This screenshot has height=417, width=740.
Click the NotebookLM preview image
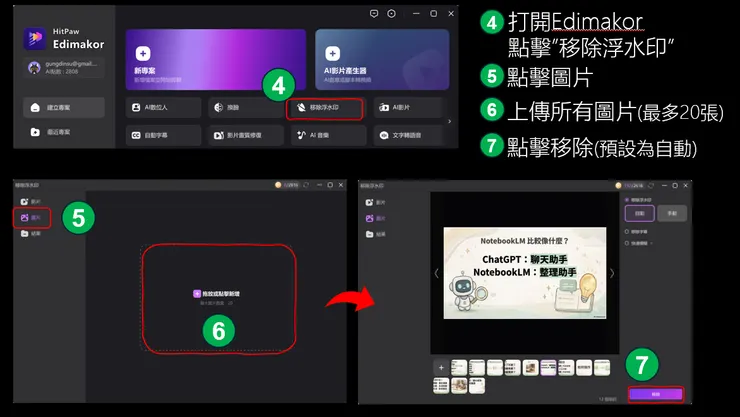[525, 273]
